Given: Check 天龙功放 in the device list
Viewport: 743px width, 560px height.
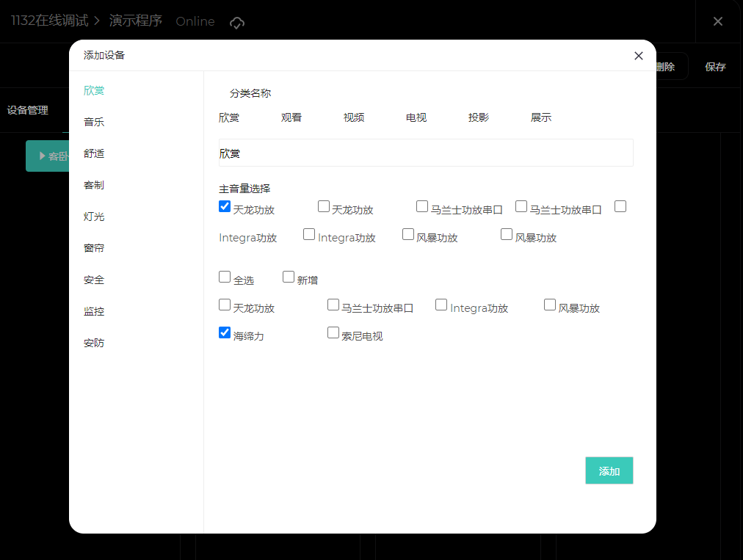Looking at the screenshot, I should click(225, 305).
